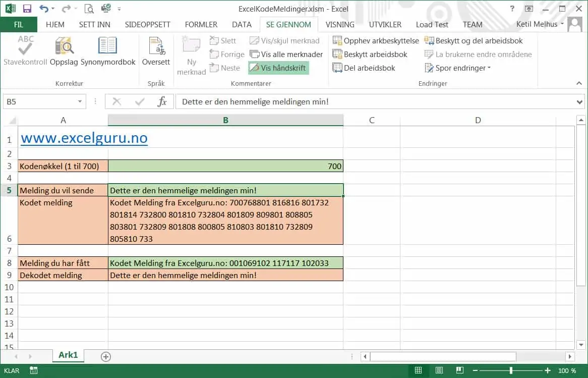Screen dimensions: 588x378
Task: Click Slett to delete comment
Action: 223,40
